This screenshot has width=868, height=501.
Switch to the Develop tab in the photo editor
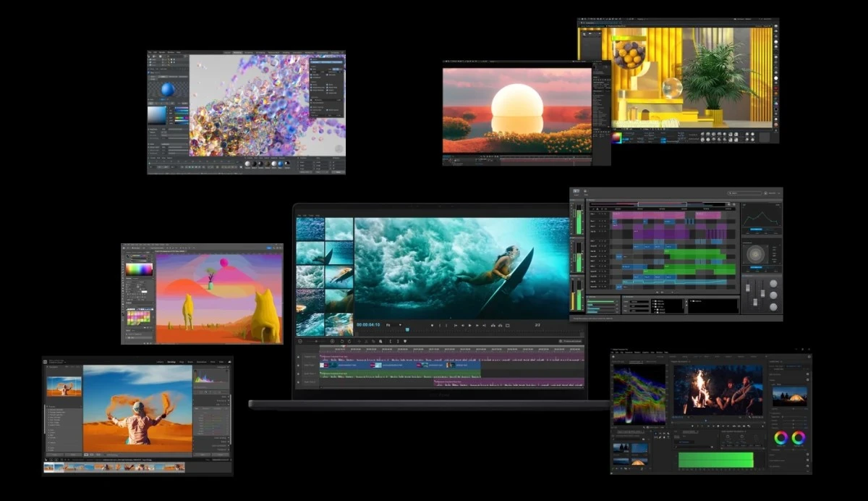[x=171, y=361]
